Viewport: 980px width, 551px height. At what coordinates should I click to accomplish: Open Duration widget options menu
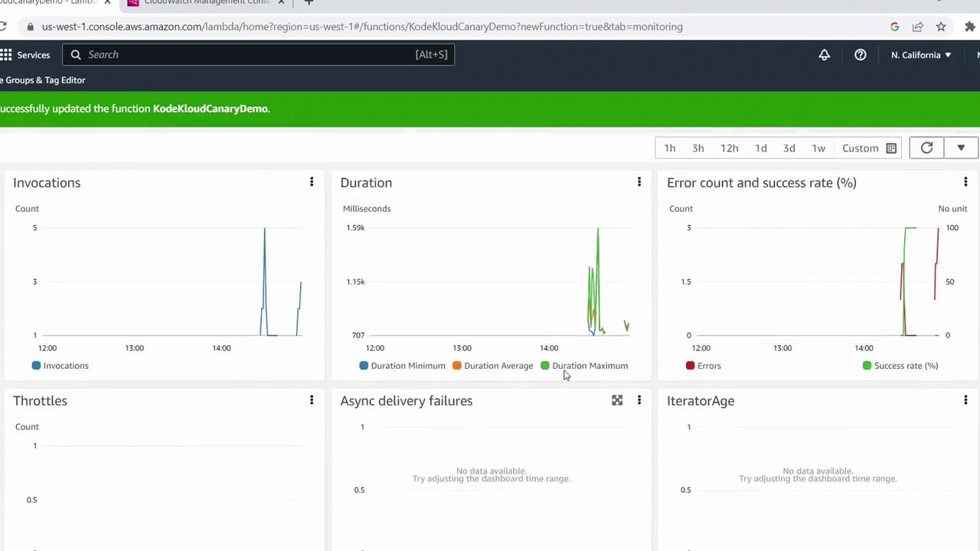[639, 182]
